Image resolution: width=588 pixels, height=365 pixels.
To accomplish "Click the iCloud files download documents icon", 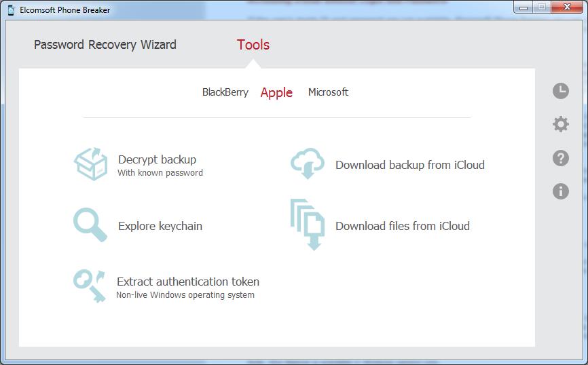I will [308, 225].
